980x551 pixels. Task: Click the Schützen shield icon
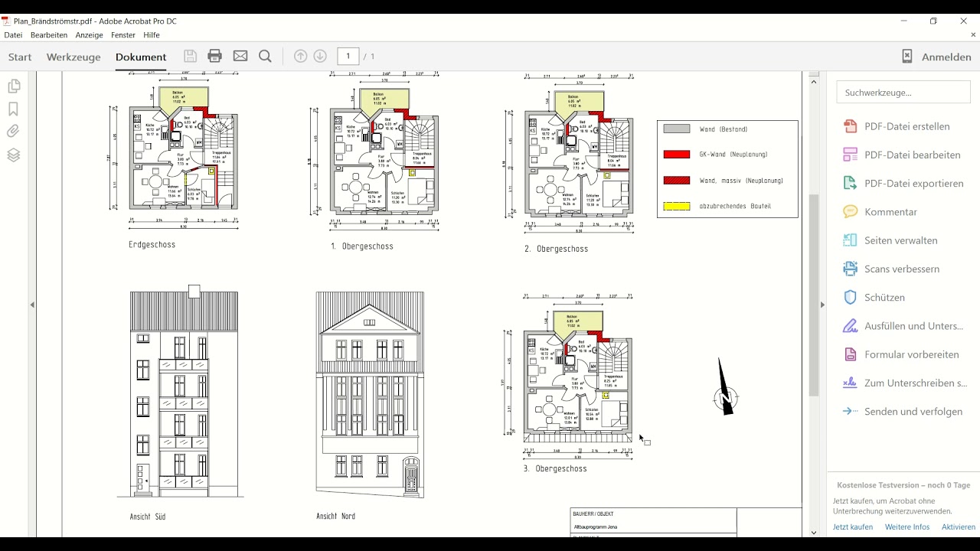point(850,297)
